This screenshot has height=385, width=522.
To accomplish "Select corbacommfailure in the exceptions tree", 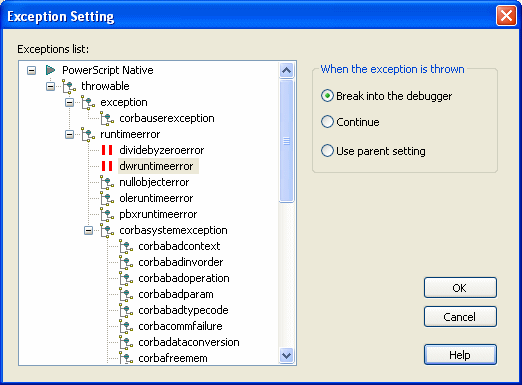I will pyautogui.click(x=180, y=326).
